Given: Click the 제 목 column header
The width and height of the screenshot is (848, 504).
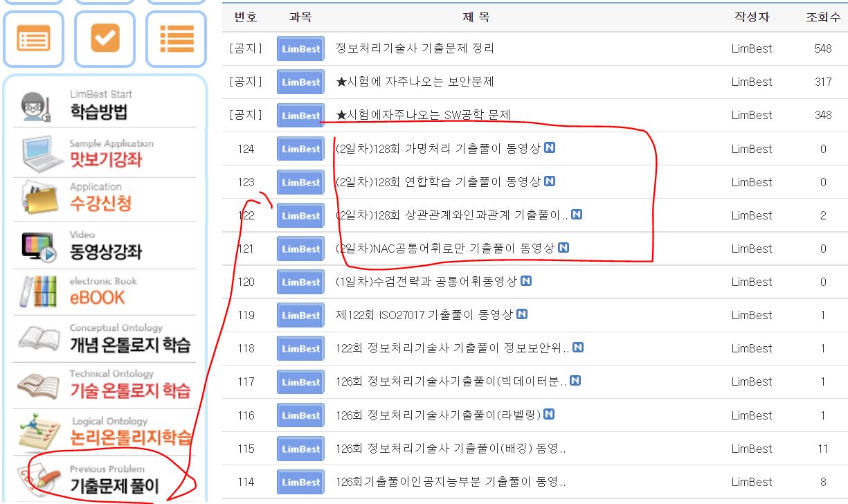Looking at the screenshot, I should click(x=476, y=17).
